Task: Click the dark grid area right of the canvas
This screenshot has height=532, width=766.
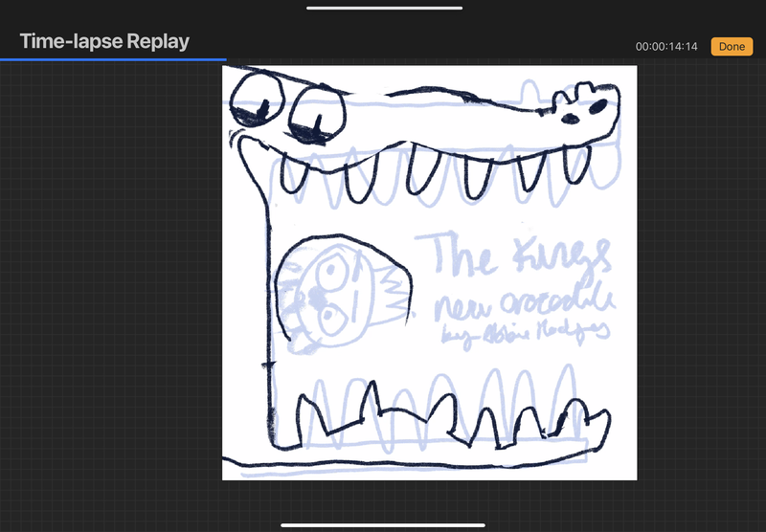Action: click(x=701, y=287)
